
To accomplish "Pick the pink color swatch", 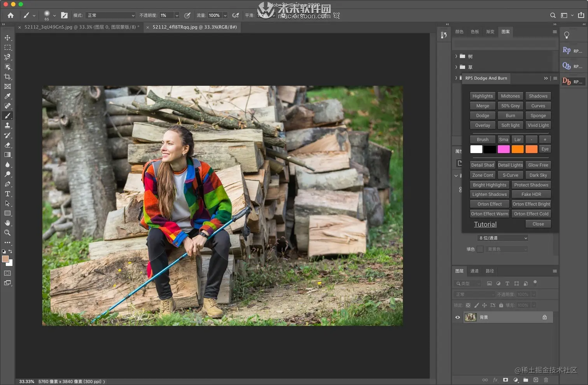I will [503, 149].
